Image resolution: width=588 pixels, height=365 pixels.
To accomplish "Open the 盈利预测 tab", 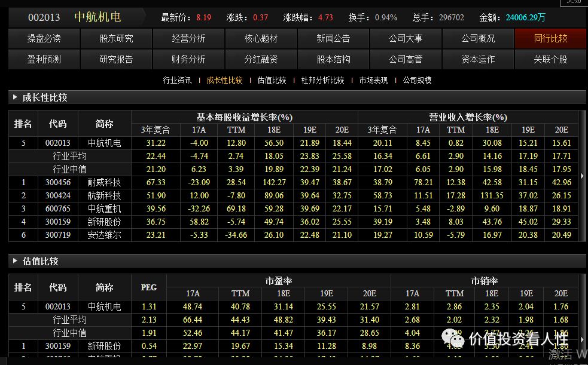I will pyautogui.click(x=44, y=60).
